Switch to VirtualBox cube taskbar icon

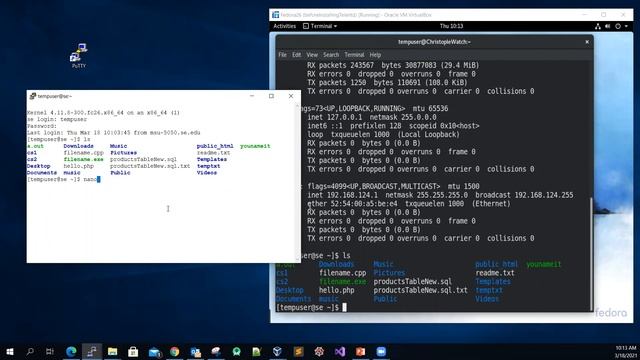coord(278,351)
